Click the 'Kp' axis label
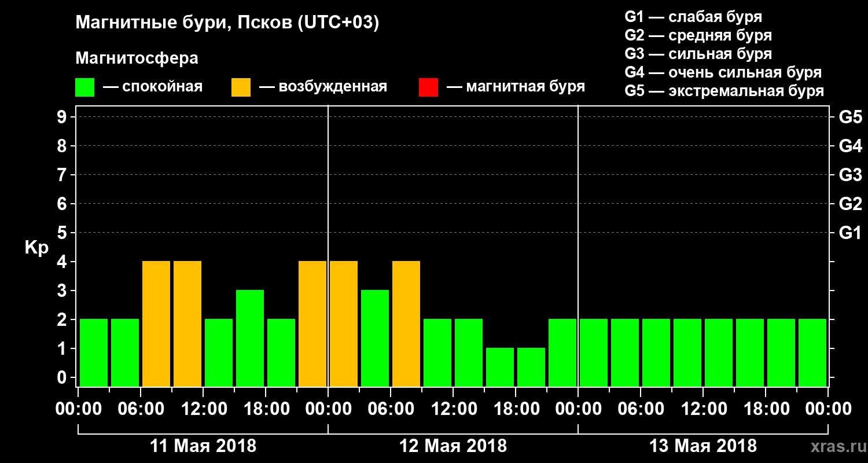Viewport: 868px width, 463px height. click(36, 248)
